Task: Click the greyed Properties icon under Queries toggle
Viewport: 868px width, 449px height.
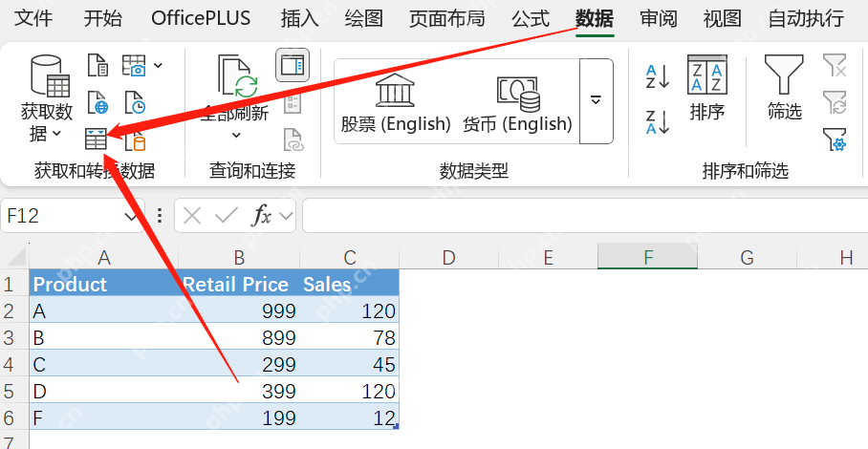Action: [293, 103]
